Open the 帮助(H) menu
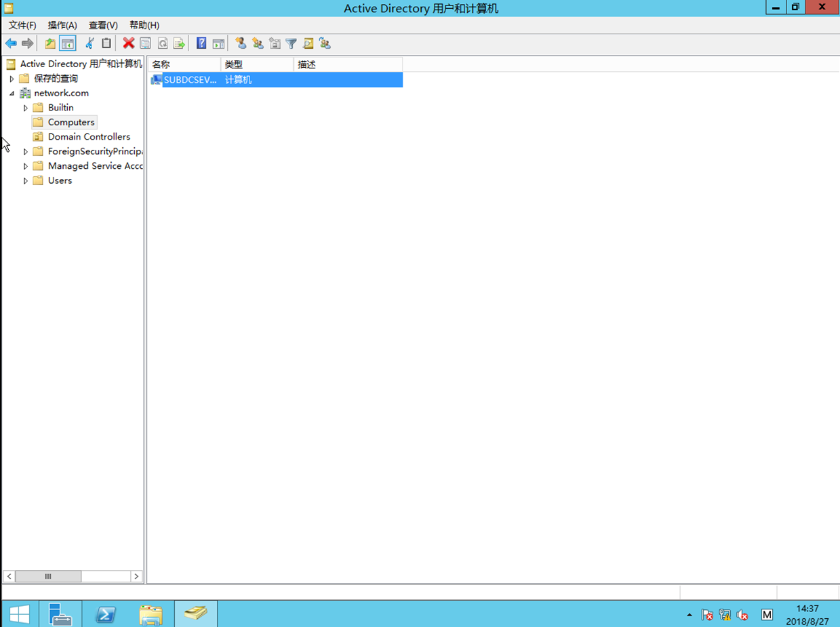The width and height of the screenshot is (840, 627). tap(144, 25)
